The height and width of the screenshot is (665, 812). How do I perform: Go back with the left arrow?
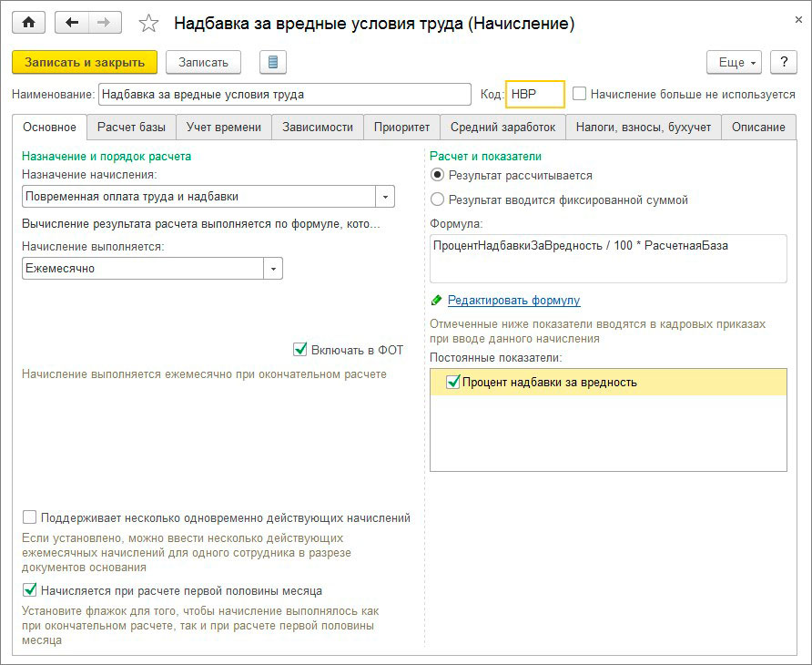tap(72, 22)
